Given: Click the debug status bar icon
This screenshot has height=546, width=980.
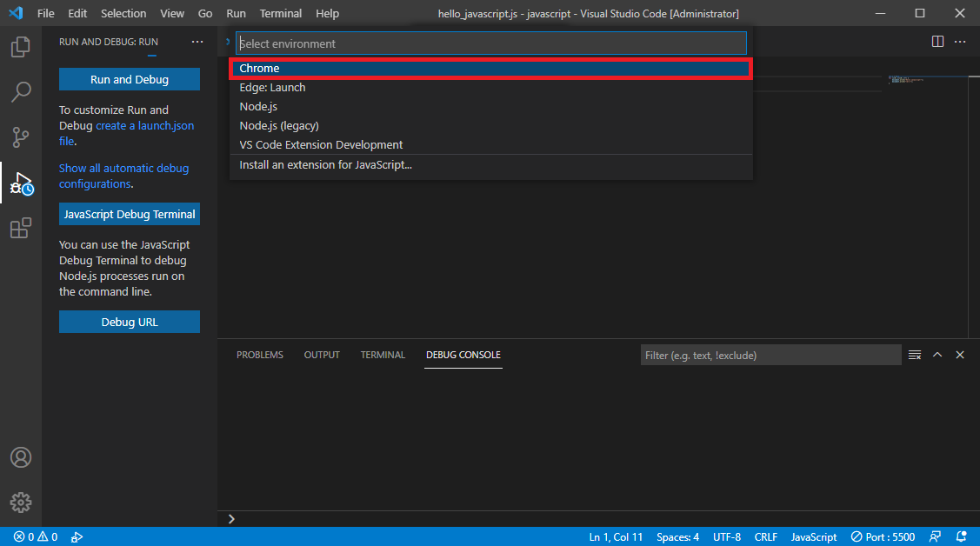Looking at the screenshot, I should pos(77,537).
